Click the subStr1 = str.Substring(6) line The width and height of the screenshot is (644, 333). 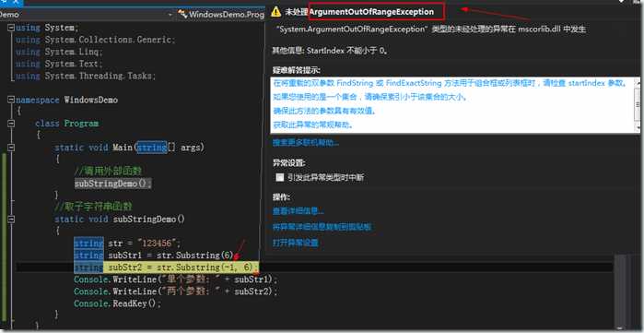pos(154,256)
